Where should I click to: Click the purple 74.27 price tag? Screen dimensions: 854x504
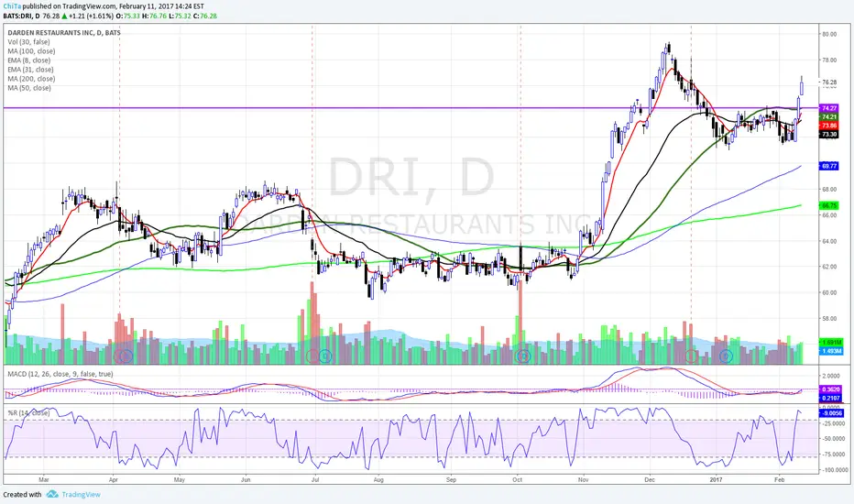click(x=829, y=108)
